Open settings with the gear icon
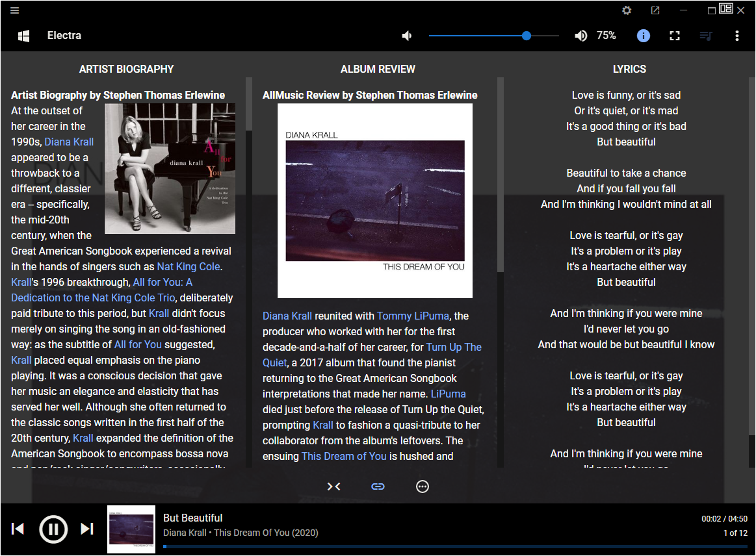The image size is (756, 556). 627,10
